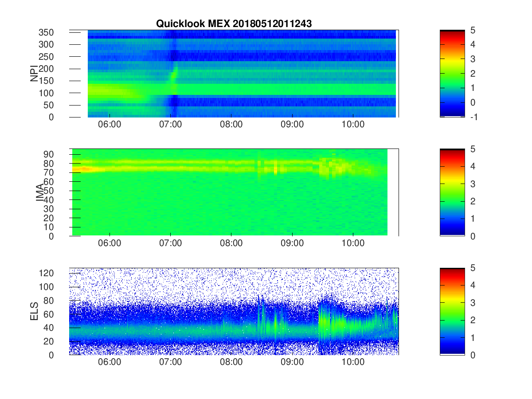Click 09:00 under the NPI panel
532x399 pixels.
[x=292, y=125]
